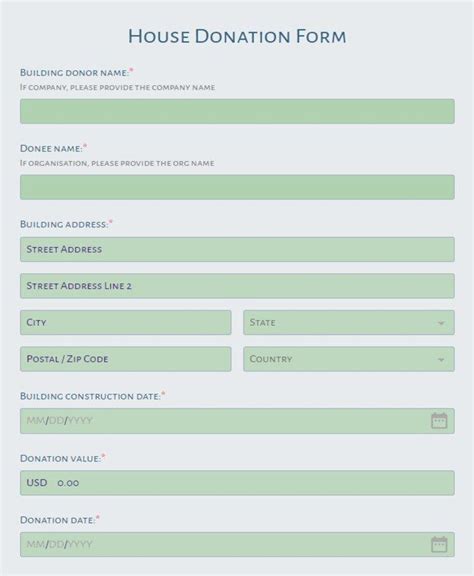The height and width of the screenshot is (576, 474).
Task: Expand the Country dropdown
Action: pyautogui.click(x=349, y=359)
